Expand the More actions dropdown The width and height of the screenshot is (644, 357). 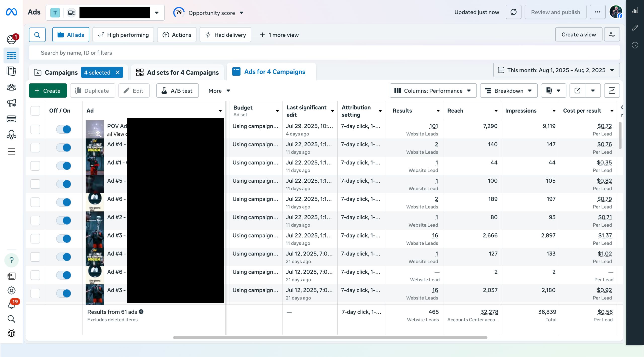tap(219, 90)
